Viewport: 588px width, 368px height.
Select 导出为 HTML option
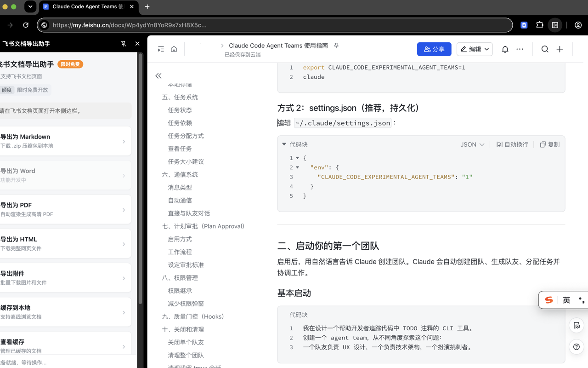tap(65, 244)
